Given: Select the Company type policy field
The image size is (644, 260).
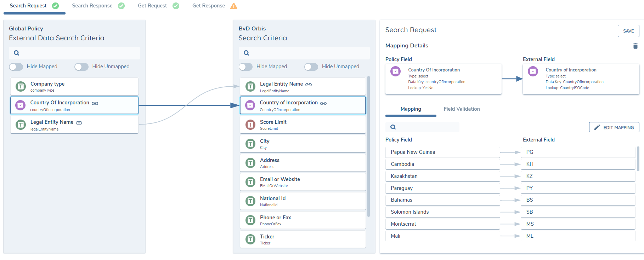Looking at the screenshot, I should (x=74, y=86).
